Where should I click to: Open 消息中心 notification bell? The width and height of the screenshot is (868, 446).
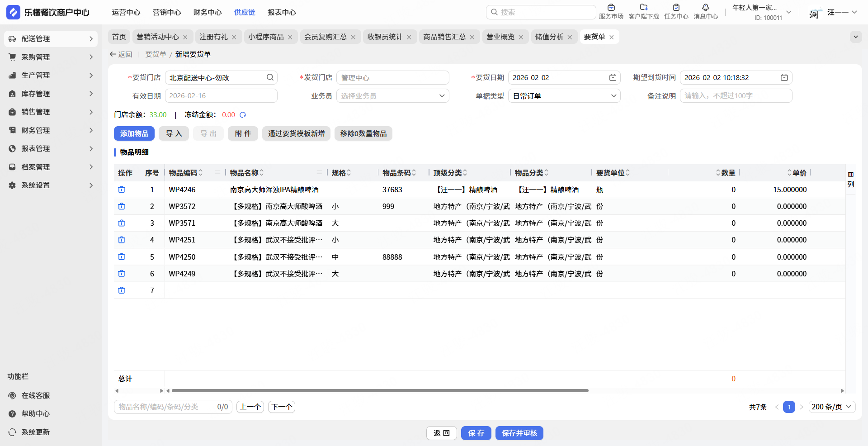[705, 8]
